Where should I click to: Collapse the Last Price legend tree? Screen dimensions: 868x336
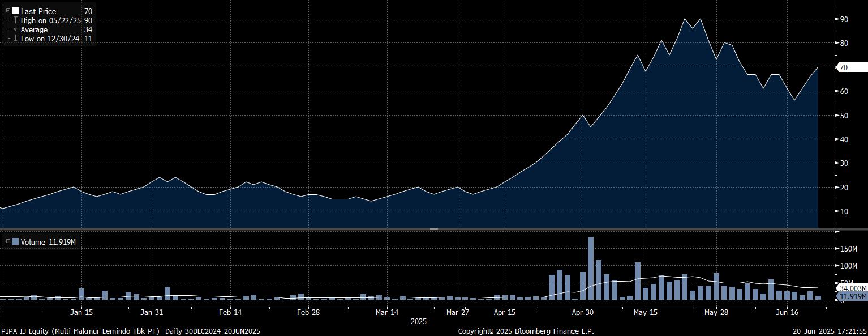8,11
